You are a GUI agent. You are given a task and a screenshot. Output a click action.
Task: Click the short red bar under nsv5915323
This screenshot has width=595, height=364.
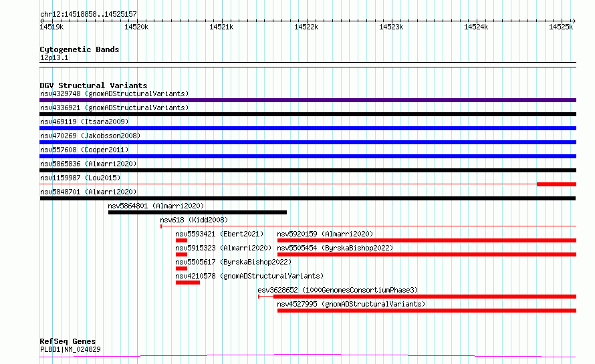point(181,254)
